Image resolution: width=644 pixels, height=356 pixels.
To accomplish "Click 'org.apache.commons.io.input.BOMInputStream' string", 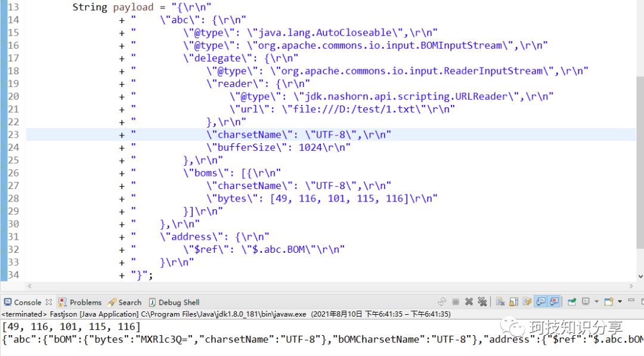I will 380,45.
